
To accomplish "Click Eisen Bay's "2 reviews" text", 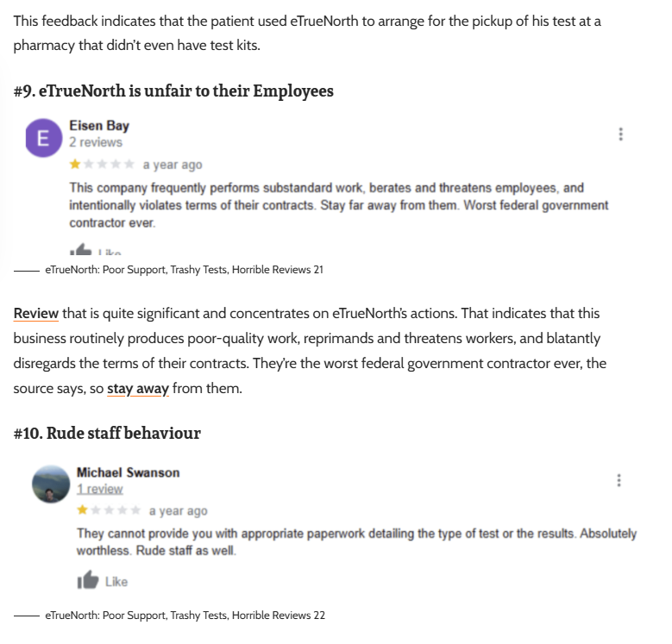I will click(x=96, y=142).
